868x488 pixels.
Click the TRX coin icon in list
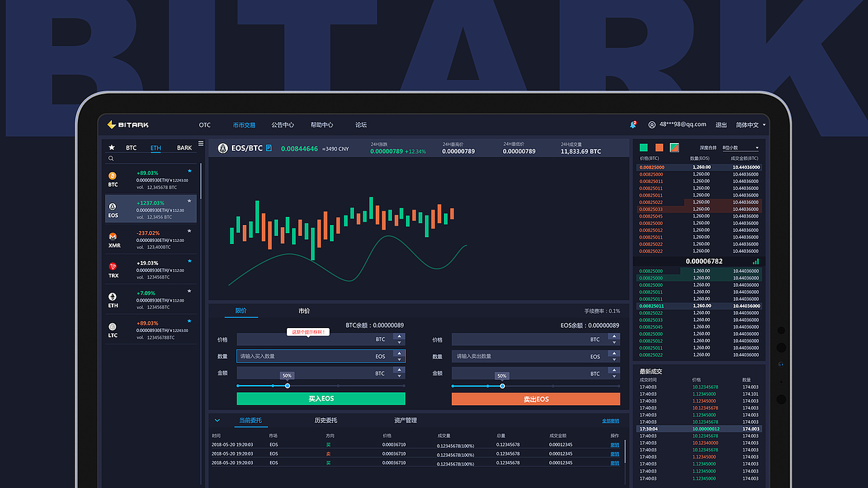coord(113,266)
